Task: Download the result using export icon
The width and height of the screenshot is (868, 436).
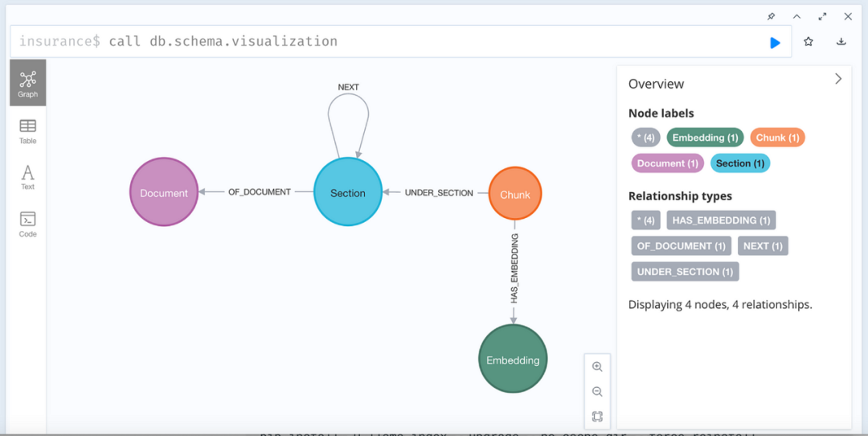Action: pos(841,42)
